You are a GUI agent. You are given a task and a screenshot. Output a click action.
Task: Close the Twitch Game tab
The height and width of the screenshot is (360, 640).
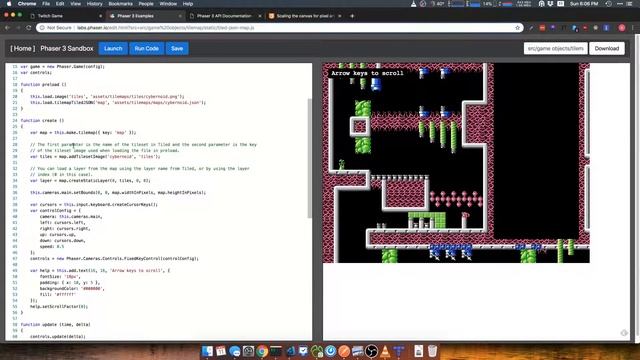[x=100, y=16]
